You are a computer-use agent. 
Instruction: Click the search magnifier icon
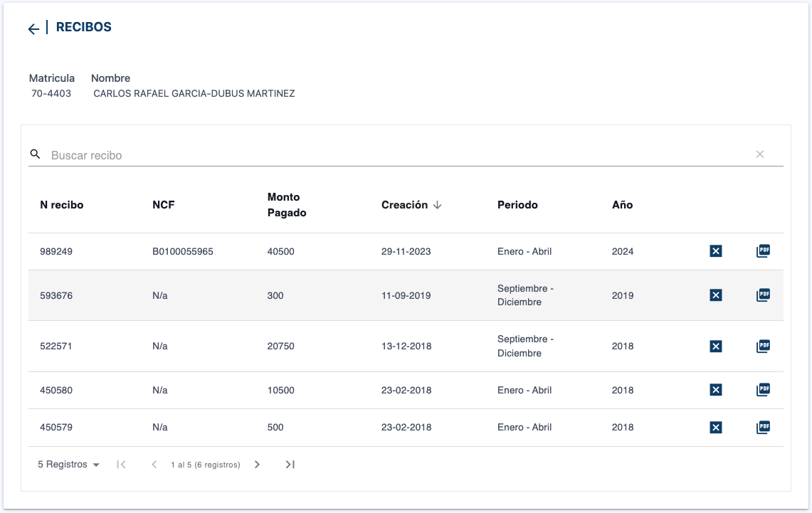pos(35,154)
